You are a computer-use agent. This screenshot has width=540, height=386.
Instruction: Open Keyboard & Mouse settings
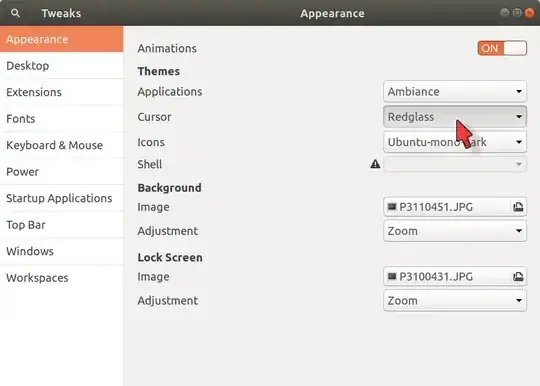(62, 145)
